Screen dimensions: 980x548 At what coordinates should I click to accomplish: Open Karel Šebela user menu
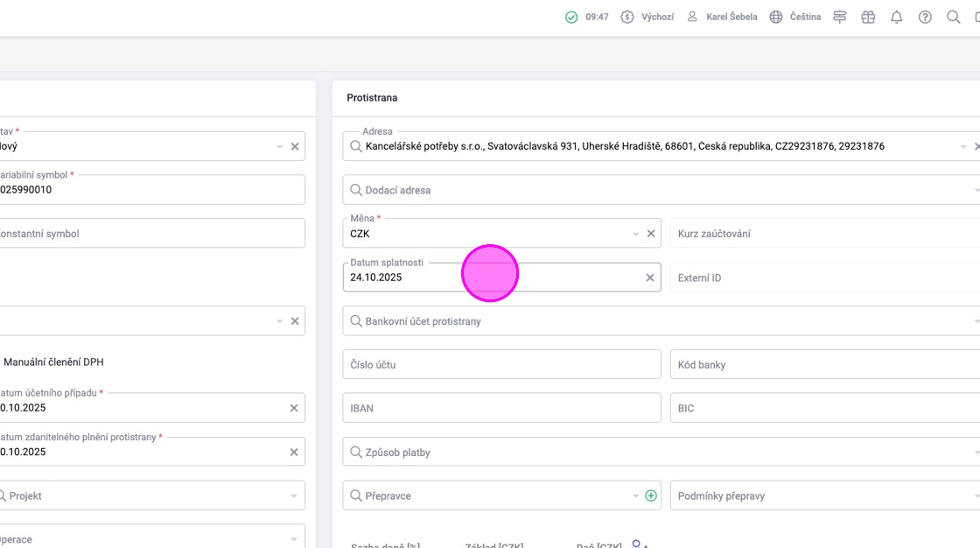[722, 17]
